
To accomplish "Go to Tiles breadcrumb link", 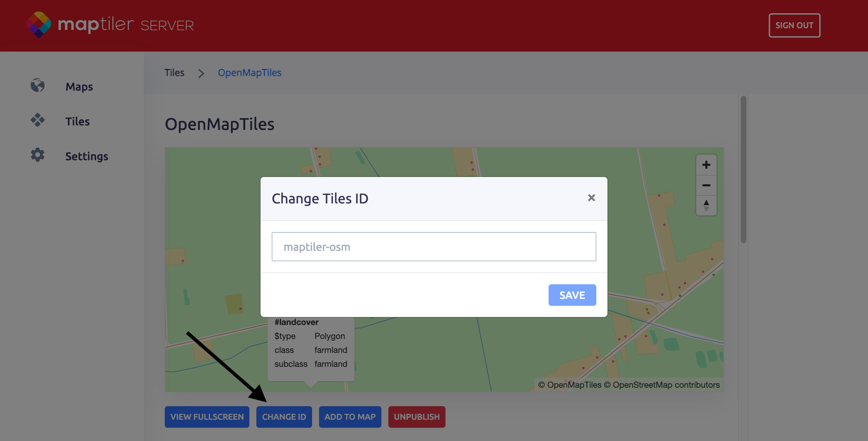I will coord(174,73).
